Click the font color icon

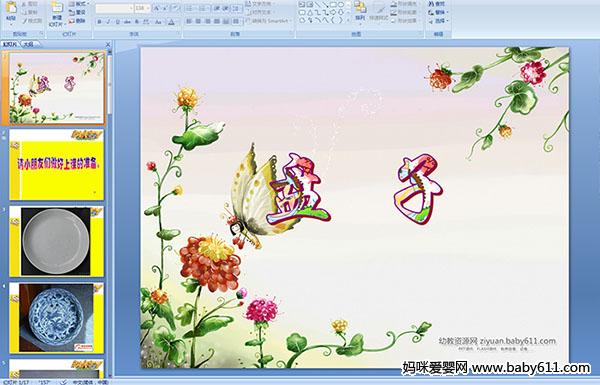coord(171,22)
